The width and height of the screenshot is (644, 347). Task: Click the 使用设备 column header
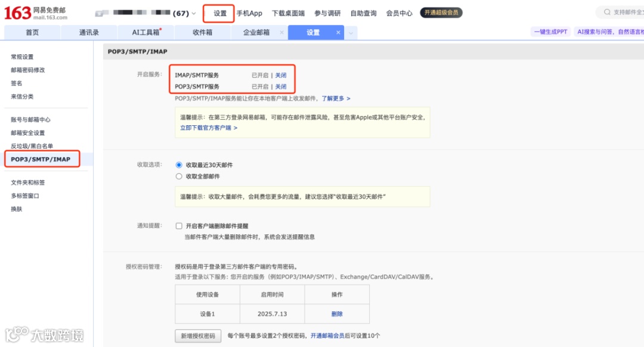(208, 295)
